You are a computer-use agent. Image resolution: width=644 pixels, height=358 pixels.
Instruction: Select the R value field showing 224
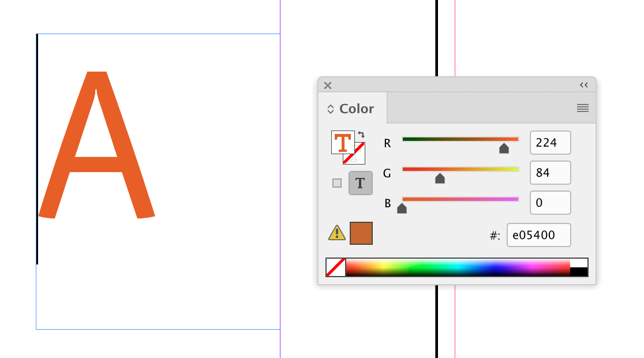point(549,143)
